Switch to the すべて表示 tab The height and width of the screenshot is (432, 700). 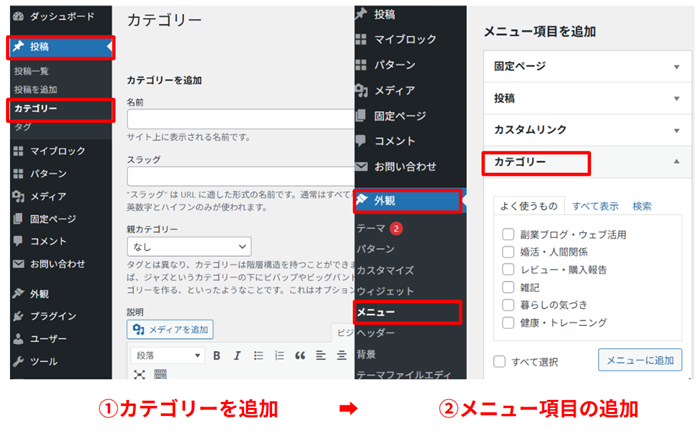tap(594, 206)
